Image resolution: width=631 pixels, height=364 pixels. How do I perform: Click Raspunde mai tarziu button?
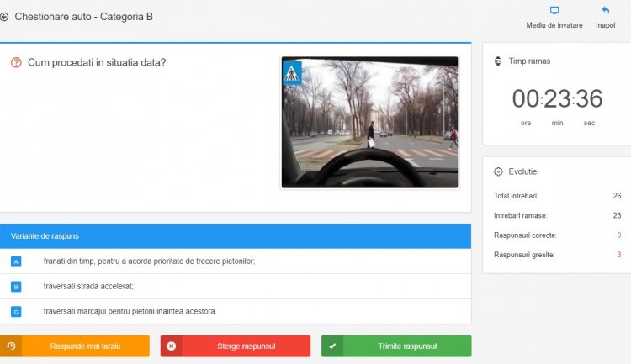tap(75, 346)
